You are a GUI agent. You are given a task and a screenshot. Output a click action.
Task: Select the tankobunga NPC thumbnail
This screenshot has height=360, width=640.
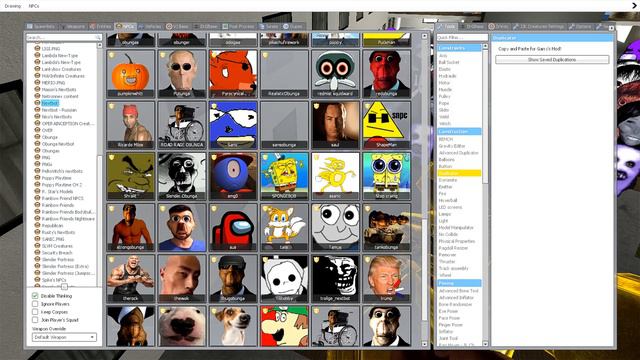pyautogui.click(x=387, y=227)
